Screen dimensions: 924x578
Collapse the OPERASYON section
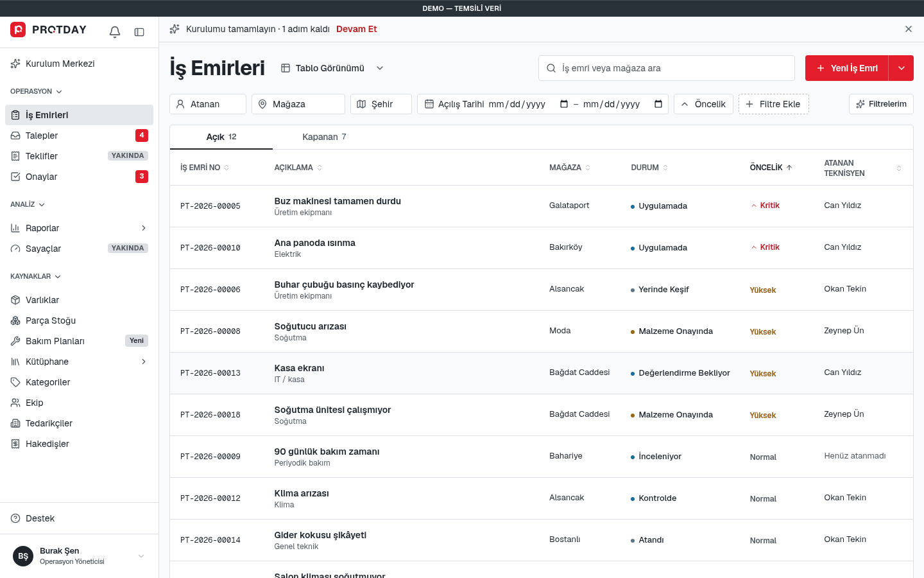(37, 91)
